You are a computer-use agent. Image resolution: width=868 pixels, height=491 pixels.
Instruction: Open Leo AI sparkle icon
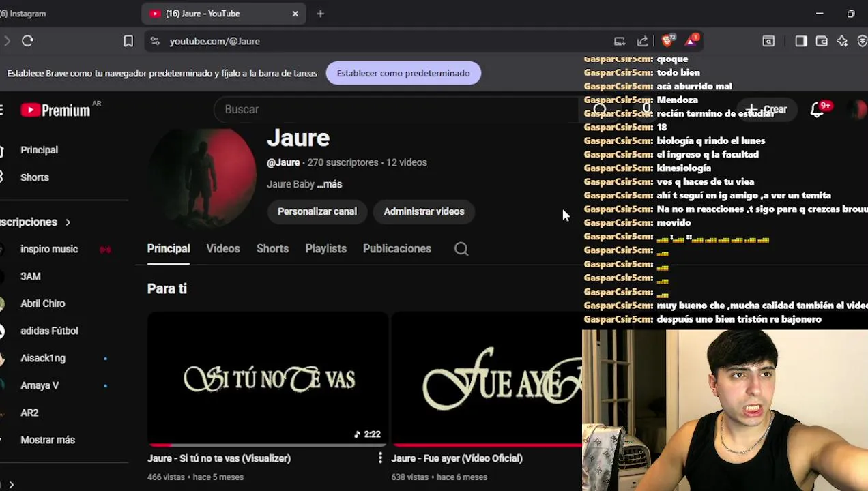[842, 41]
